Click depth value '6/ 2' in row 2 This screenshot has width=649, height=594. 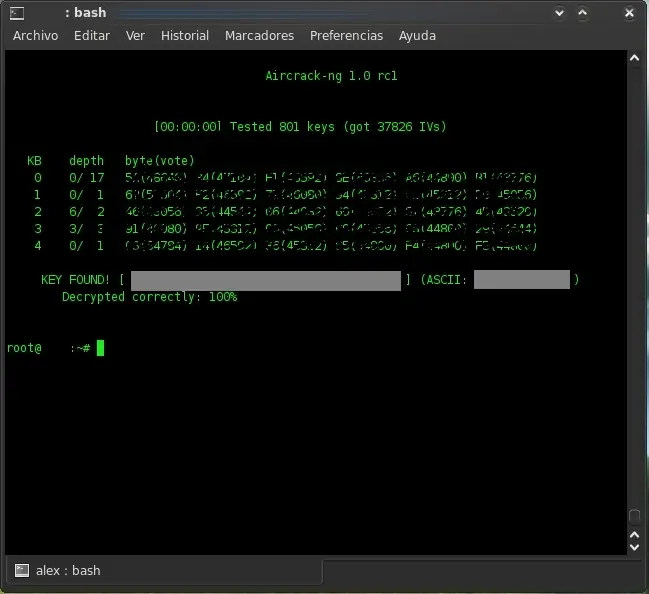[87, 212]
